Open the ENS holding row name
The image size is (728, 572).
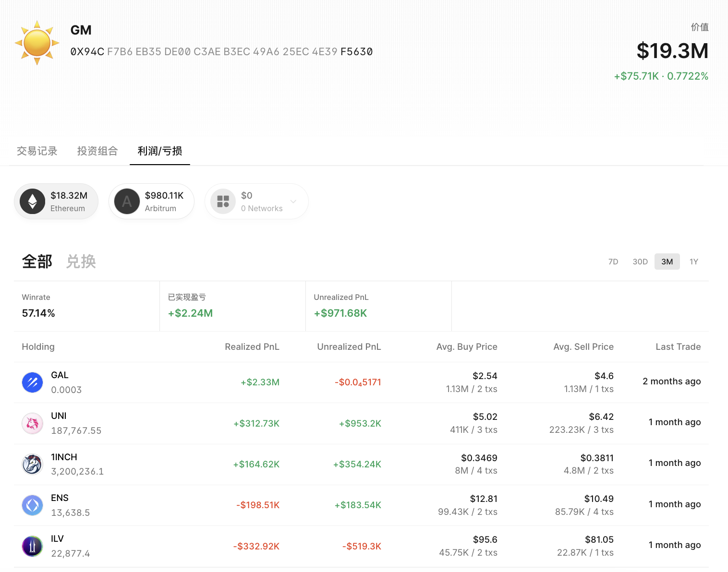(x=60, y=498)
